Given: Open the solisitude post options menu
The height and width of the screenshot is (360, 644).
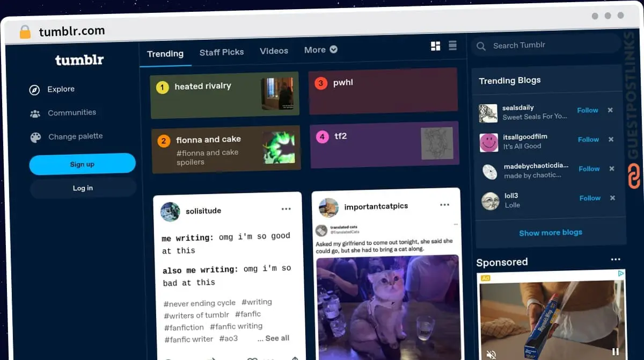Looking at the screenshot, I should coord(286,208).
